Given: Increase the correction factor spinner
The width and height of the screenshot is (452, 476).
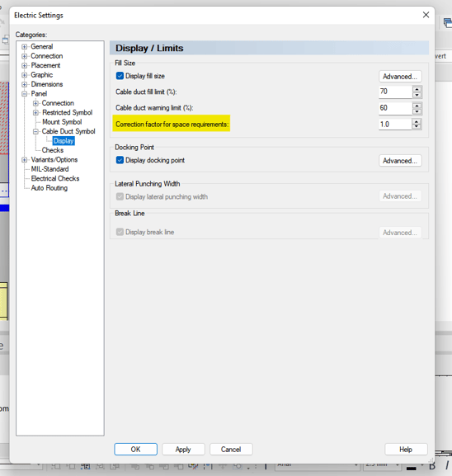Looking at the screenshot, I should coord(417,121).
